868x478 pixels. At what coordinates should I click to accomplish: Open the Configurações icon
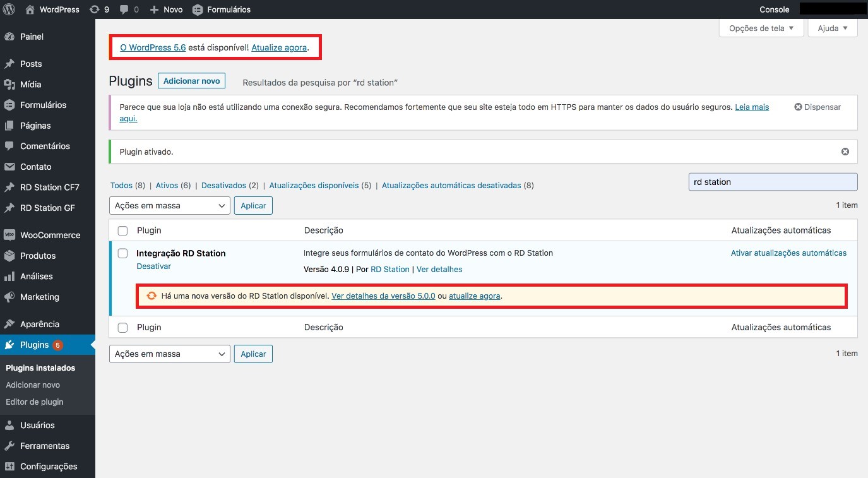(9, 467)
